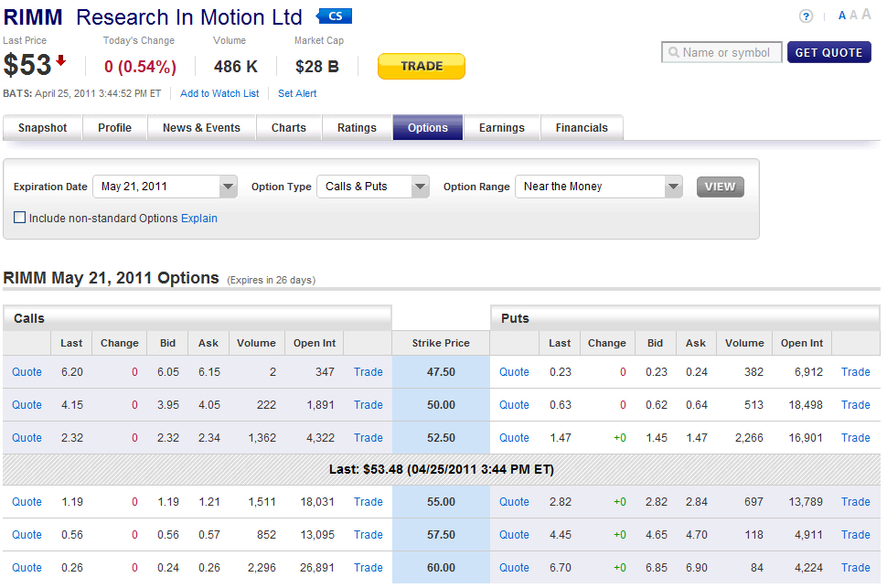Trade the 50.00 strike call
Viewport: 887px width, 588px height.
(x=369, y=404)
